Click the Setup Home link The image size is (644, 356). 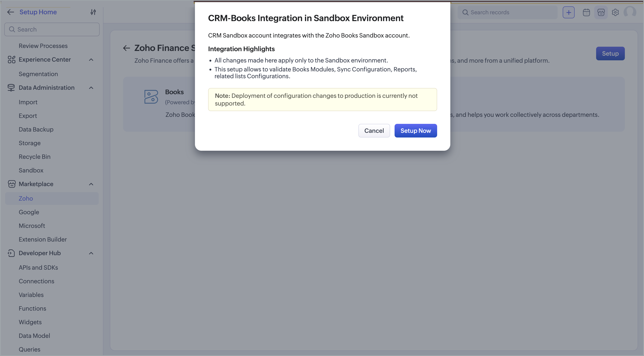click(38, 12)
